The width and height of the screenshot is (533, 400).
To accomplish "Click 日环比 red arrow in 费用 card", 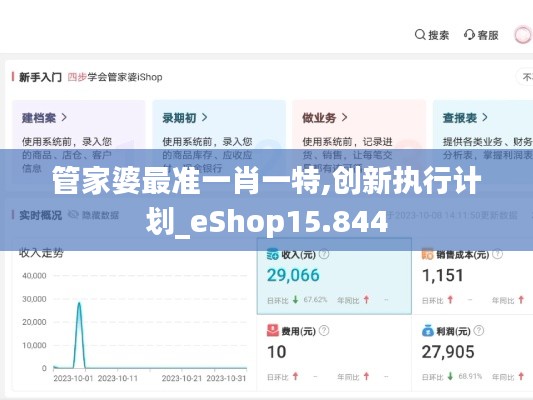I will pos(296,377).
